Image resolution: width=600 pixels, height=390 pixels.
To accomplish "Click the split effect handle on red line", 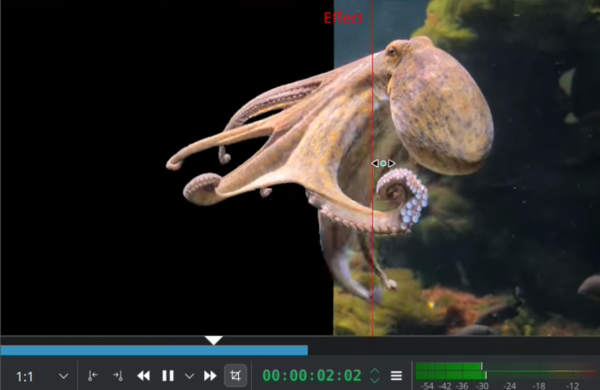I will [383, 163].
